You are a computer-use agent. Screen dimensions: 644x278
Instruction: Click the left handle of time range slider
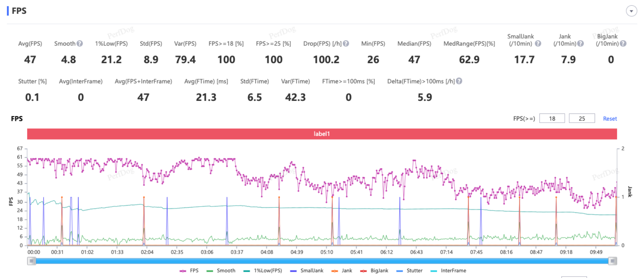point(32,261)
